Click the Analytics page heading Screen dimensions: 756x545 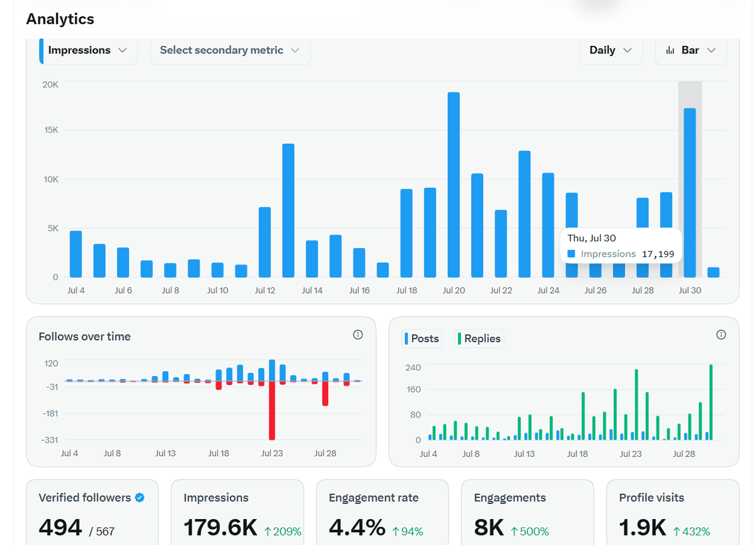click(60, 19)
